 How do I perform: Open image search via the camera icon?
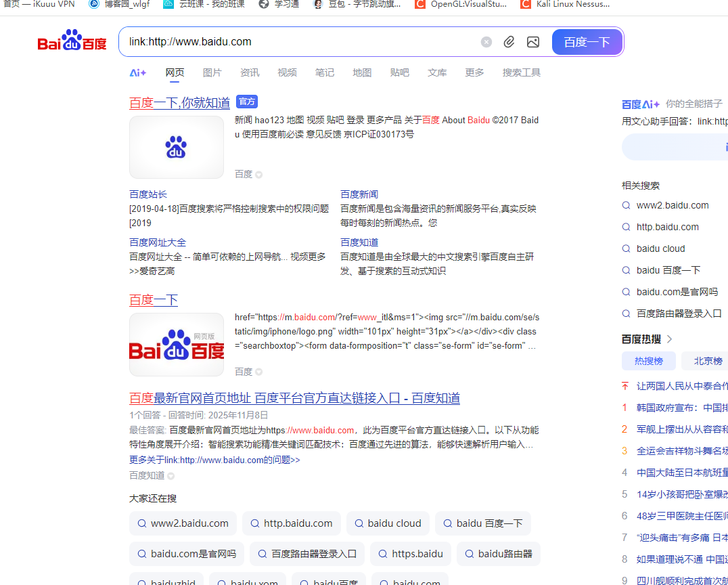[x=532, y=41]
